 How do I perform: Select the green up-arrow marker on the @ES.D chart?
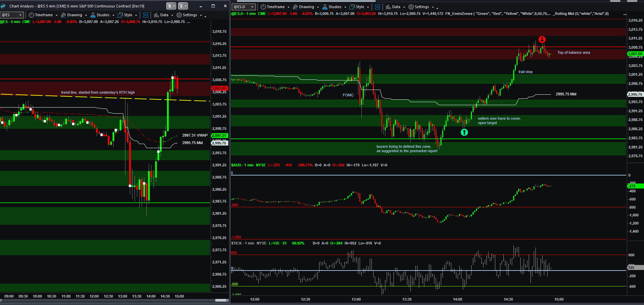[x=464, y=132]
